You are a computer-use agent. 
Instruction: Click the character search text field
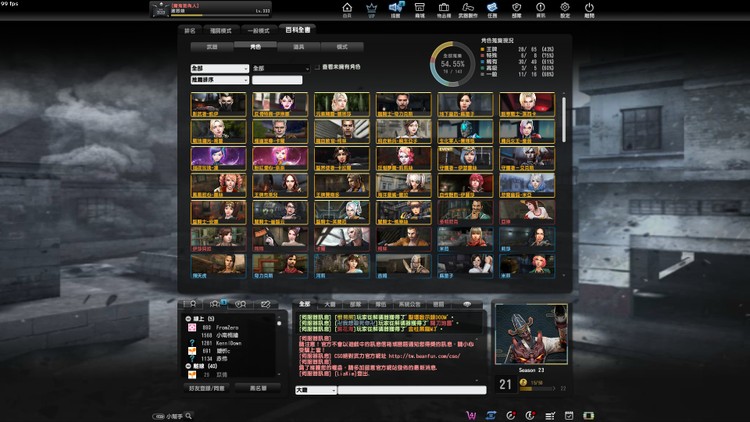(277, 80)
